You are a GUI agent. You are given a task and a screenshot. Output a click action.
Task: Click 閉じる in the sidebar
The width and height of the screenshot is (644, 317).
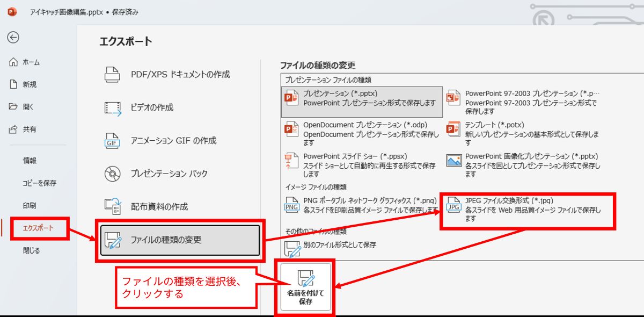coord(31,250)
